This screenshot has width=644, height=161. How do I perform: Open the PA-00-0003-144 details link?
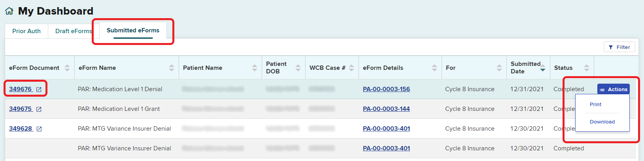[386, 109]
